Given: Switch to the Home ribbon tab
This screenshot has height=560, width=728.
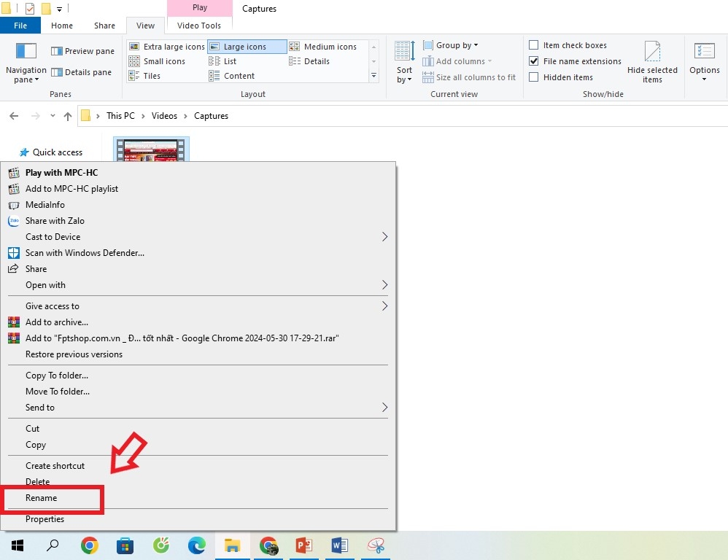Looking at the screenshot, I should click(62, 26).
